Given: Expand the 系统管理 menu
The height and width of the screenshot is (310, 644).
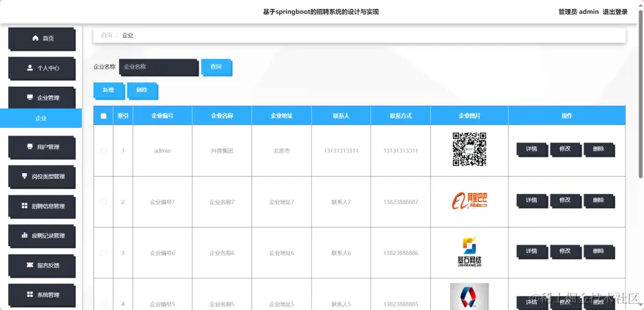Looking at the screenshot, I should (42, 295).
